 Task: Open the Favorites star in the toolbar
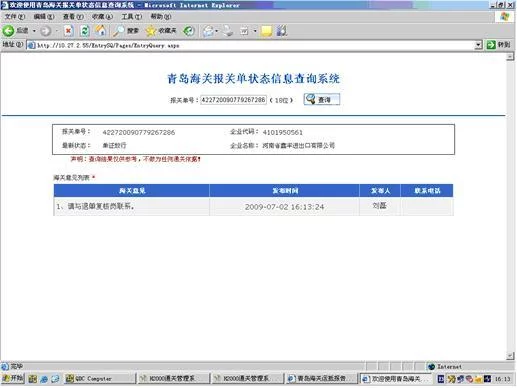(161, 31)
